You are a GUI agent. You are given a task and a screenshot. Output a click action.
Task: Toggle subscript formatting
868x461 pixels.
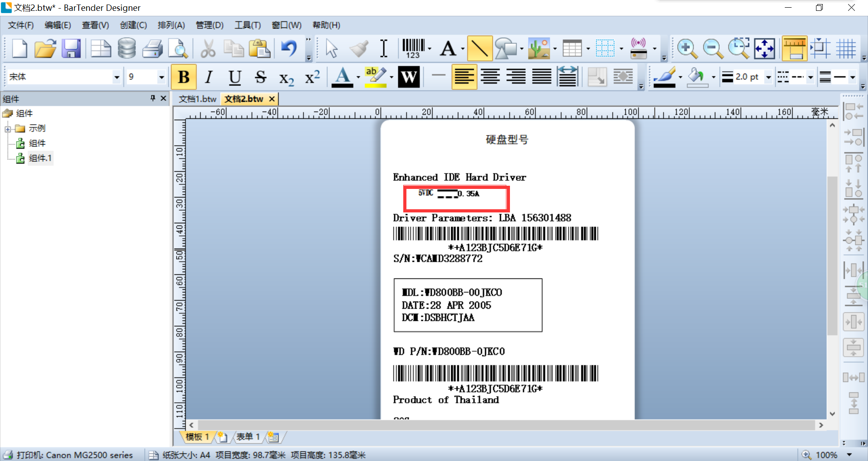click(x=286, y=78)
